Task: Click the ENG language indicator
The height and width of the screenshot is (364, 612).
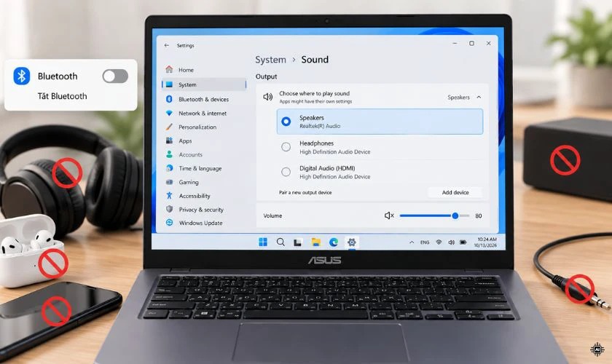Action: 425,242
